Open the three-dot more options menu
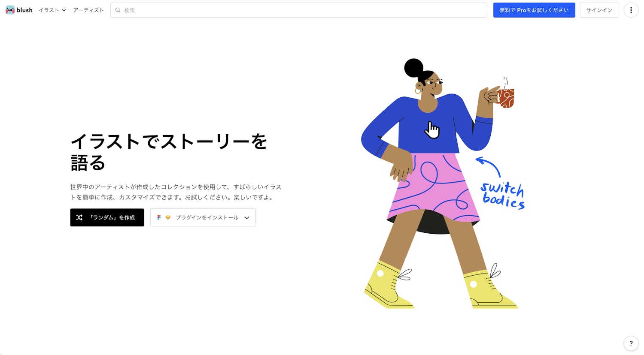Viewport: 644px width, 355px height. click(631, 10)
